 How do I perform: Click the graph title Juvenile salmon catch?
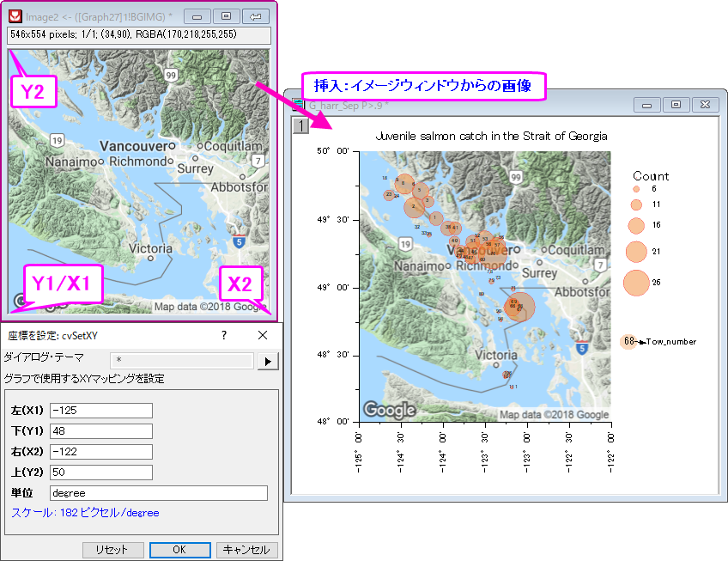(491, 137)
